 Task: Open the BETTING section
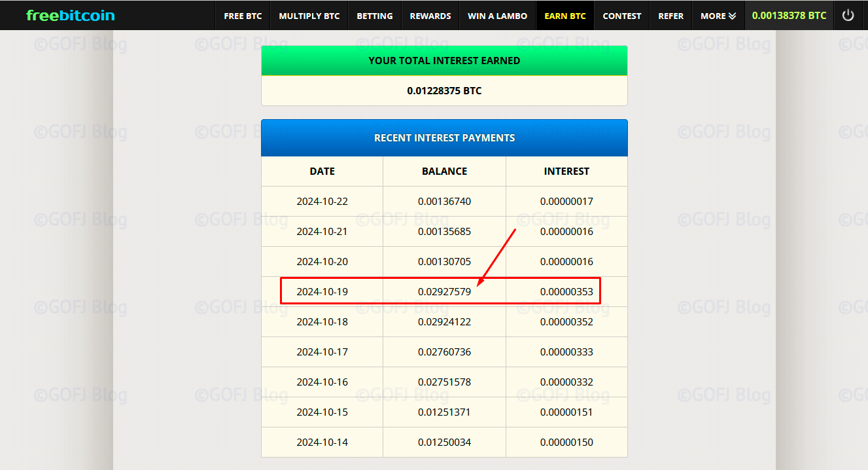[374, 15]
